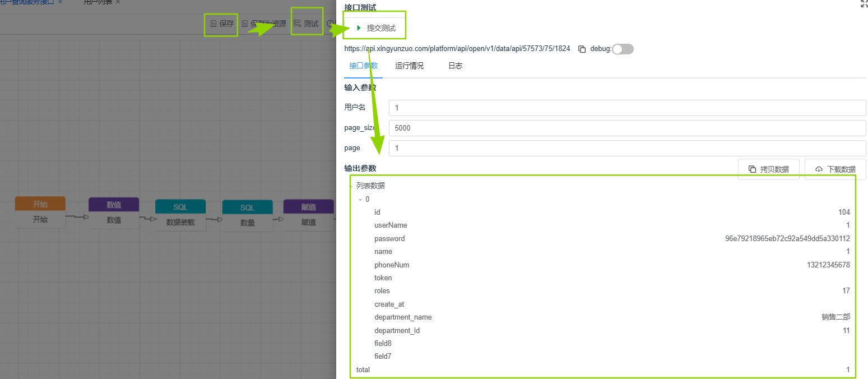868x379 pixels.
Task: Click the 用户名 input field
Action: click(626, 108)
